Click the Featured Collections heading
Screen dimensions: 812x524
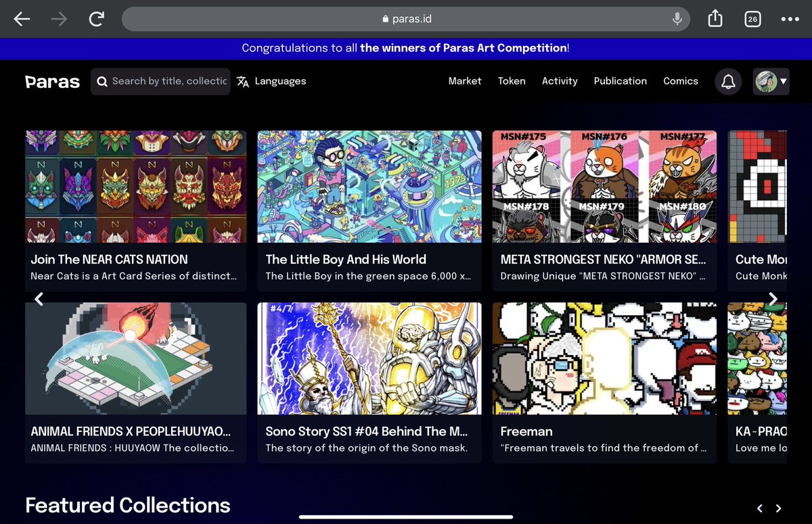[x=128, y=505]
